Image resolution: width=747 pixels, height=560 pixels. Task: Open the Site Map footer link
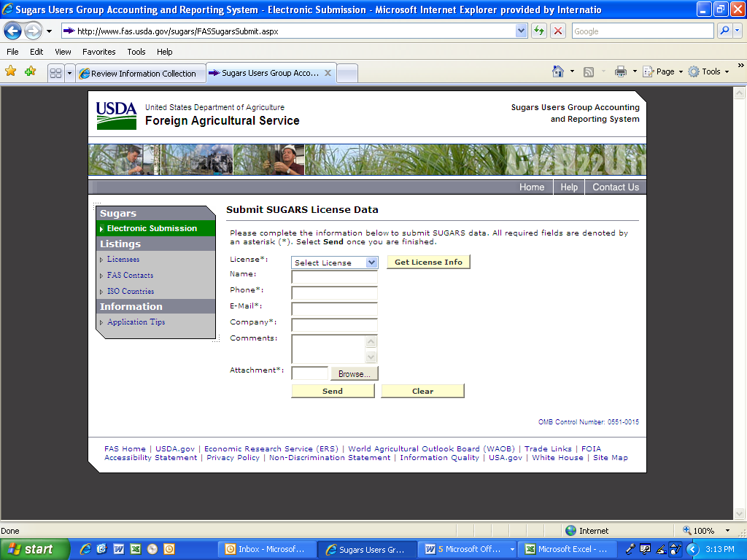click(x=611, y=458)
